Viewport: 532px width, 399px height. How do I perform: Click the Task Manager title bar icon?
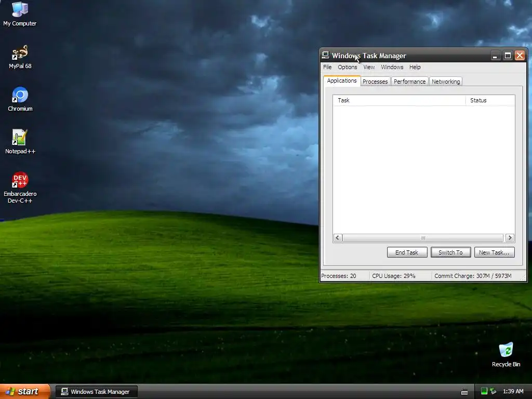326,55
